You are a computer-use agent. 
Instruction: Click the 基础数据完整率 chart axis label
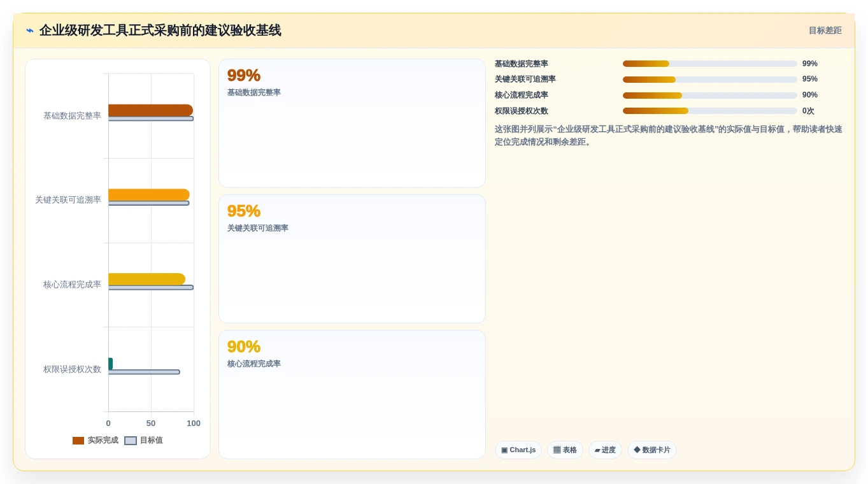pos(72,116)
